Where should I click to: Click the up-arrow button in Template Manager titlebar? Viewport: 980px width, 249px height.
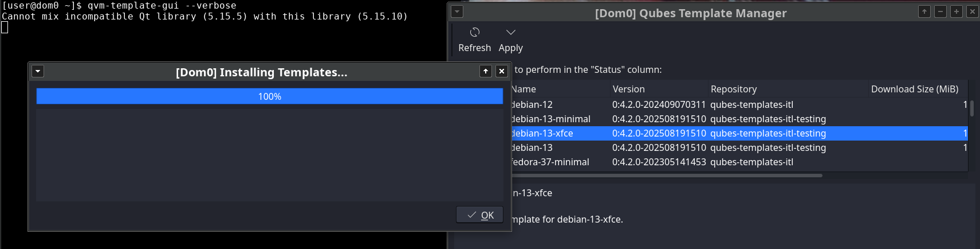924,11
